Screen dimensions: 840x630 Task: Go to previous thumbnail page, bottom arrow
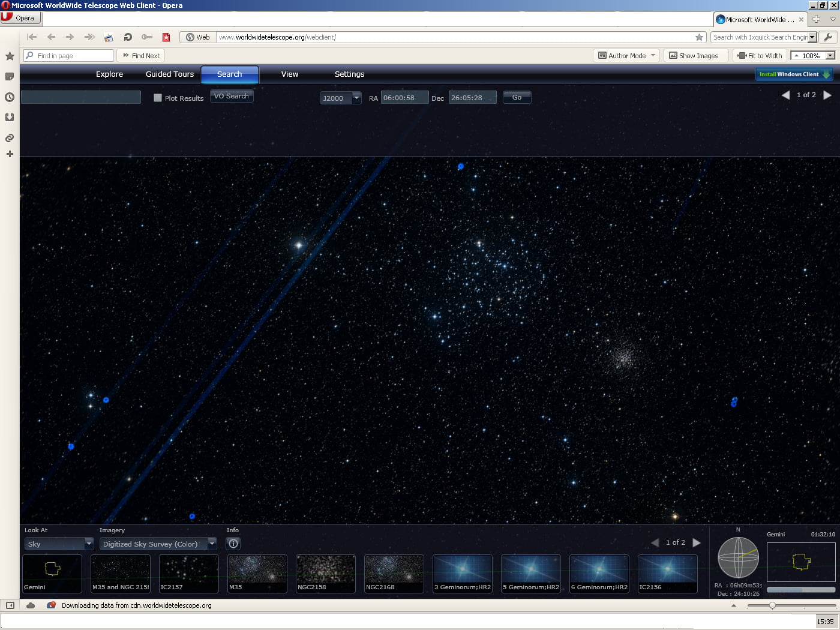pos(655,542)
